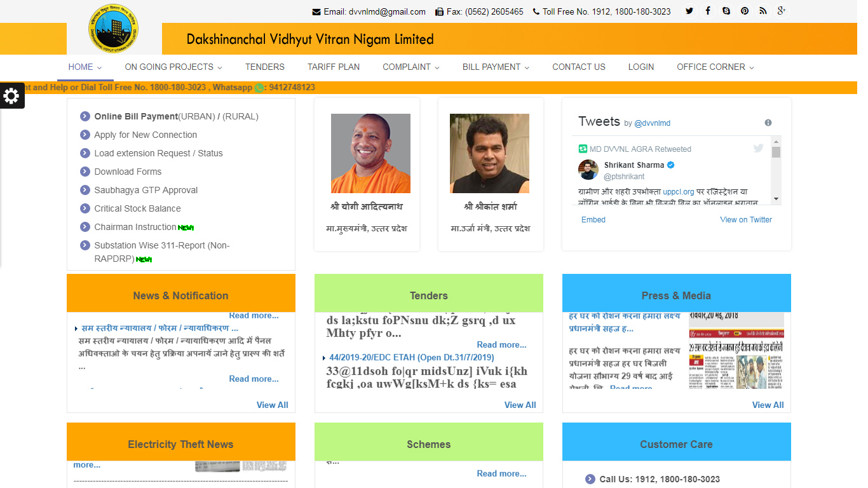Open tender 44/2019-20/EDC ETAH link
868x488 pixels.
coord(412,358)
